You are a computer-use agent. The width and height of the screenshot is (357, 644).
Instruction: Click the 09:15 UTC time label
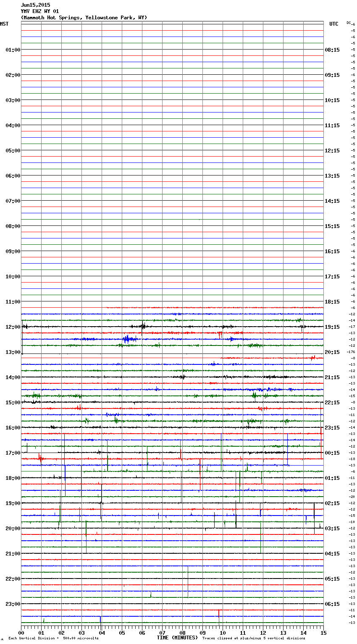click(332, 75)
